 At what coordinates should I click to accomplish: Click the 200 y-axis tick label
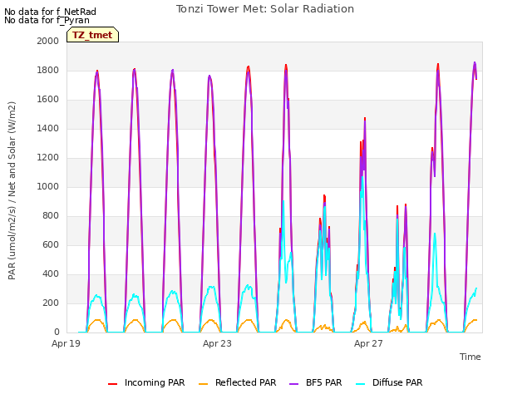[51, 303]
